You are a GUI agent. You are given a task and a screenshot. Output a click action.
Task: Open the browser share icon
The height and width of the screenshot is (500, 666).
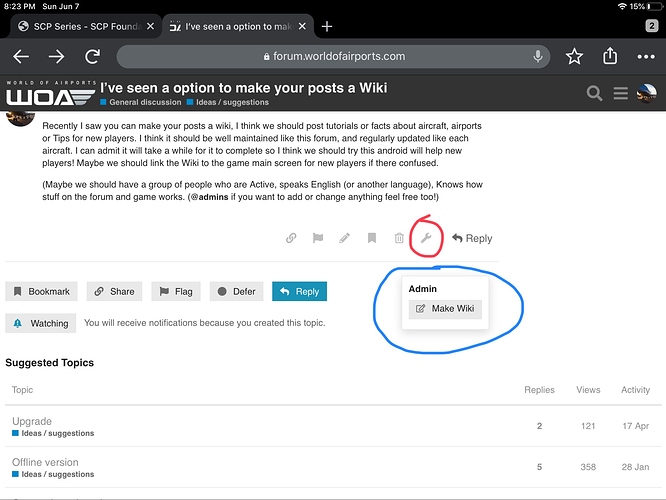click(x=610, y=56)
